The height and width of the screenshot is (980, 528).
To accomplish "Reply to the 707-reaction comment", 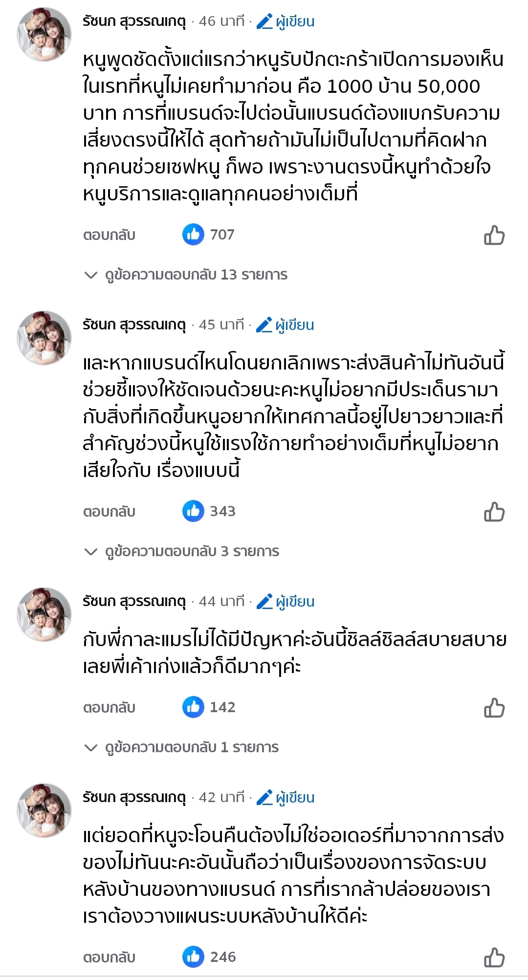I will coord(109,235).
